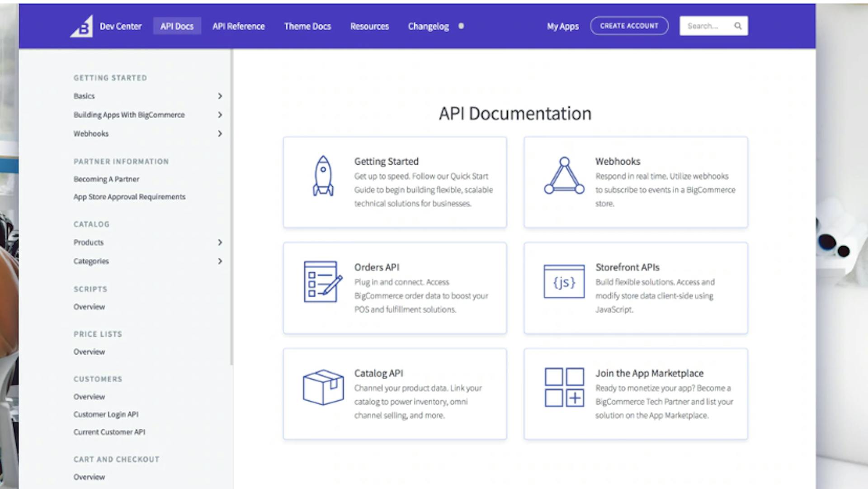Viewport: 868px width, 489px height.
Task: Click the API Documentation page heading
Action: (515, 114)
